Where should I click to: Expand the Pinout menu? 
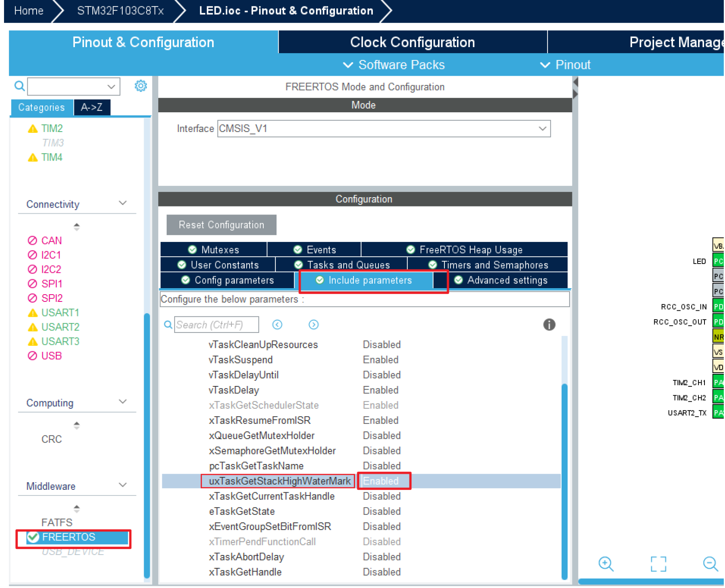pyautogui.click(x=565, y=65)
